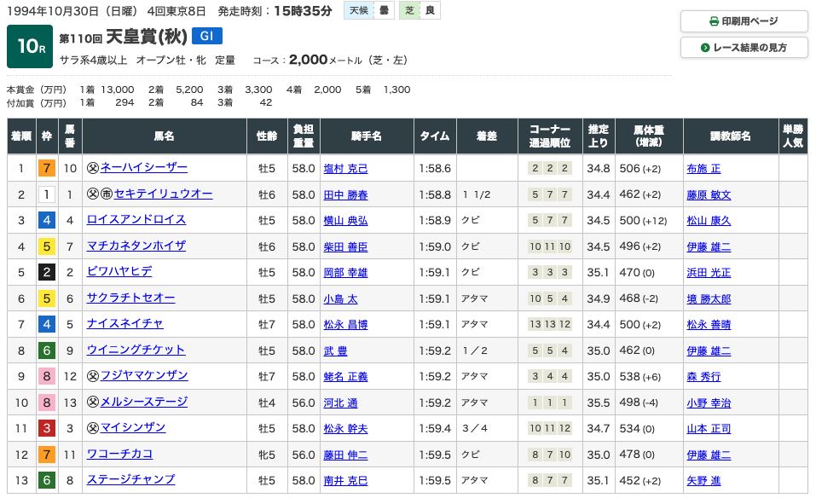The width and height of the screenshot is (816, 504).
Task: Click the black frame 2 badge for ビワハヤヒデ
Action: [x=47, y=272]
